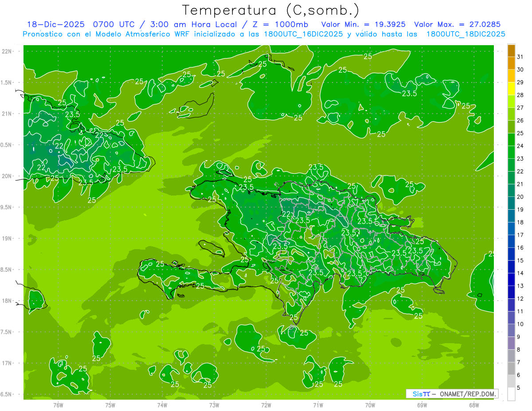
Task: Click the "76W" longitude axis label
Action: coord(58,405)
